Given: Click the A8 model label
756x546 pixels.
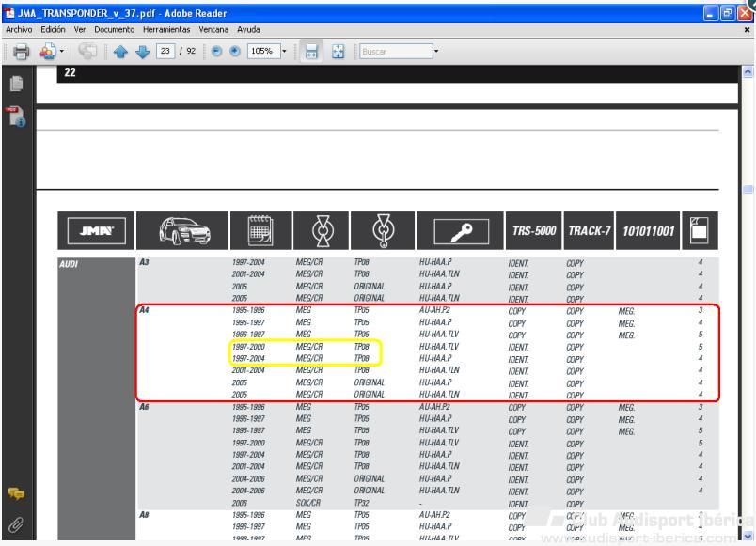Looking at the screenshot, I should click(144, 515).
